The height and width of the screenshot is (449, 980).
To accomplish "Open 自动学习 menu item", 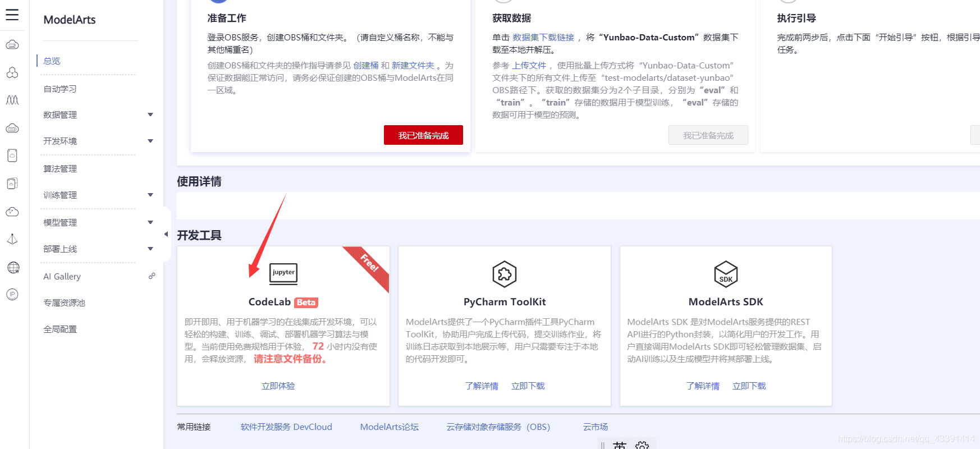I will (x=60, y=89).
